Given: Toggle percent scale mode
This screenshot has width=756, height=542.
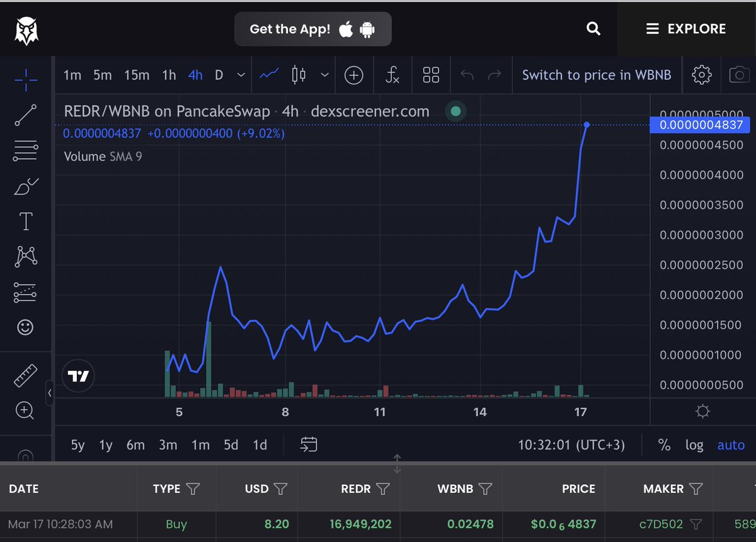Looking at the screenshot, I should [664, 445].
